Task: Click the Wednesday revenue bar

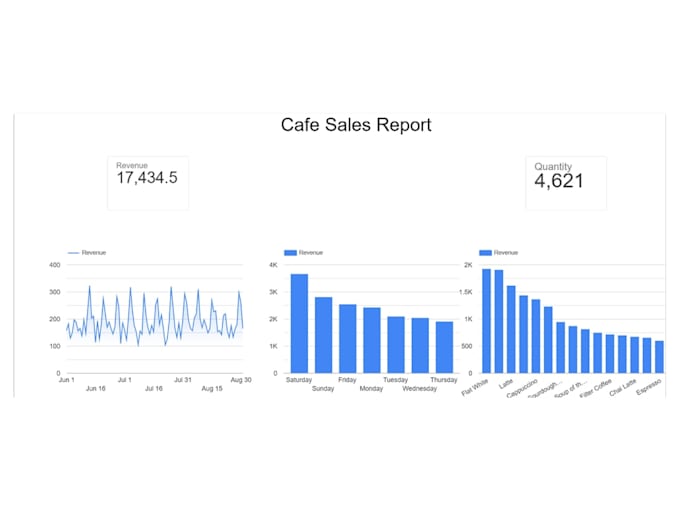Action: point(420,346)
